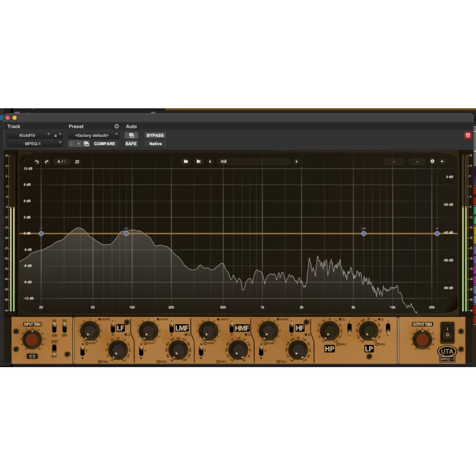Select the HMF band node on curve
Screen dimensions: 476x476
pos(364,233)
